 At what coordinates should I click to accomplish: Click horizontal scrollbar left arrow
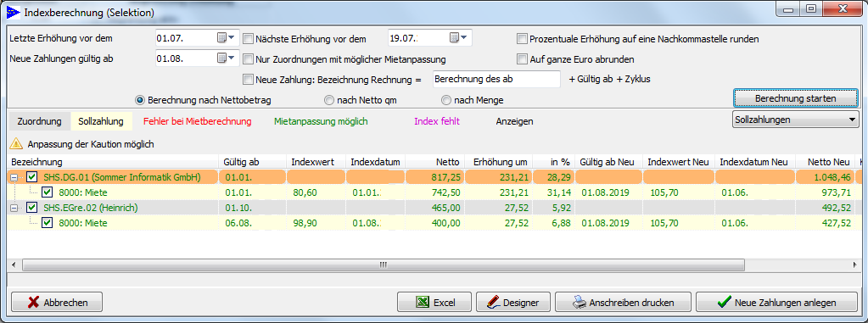[x=14, y=265]
